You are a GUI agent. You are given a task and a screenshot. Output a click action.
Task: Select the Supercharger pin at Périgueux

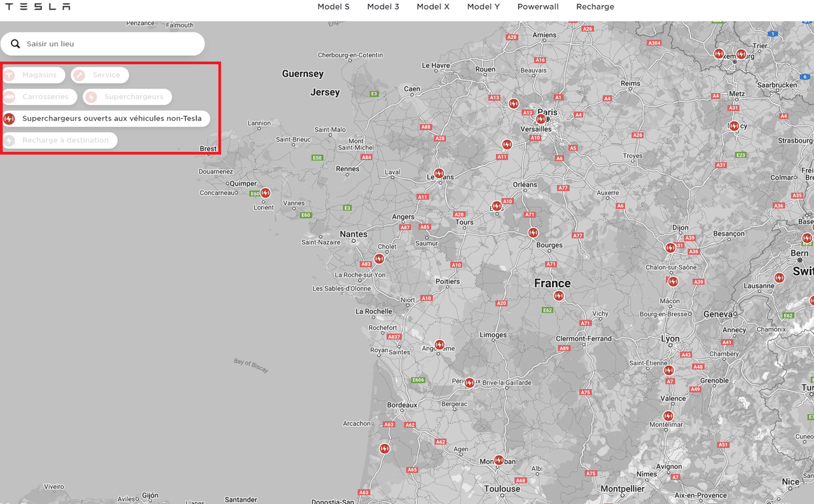tap(469, 383)
